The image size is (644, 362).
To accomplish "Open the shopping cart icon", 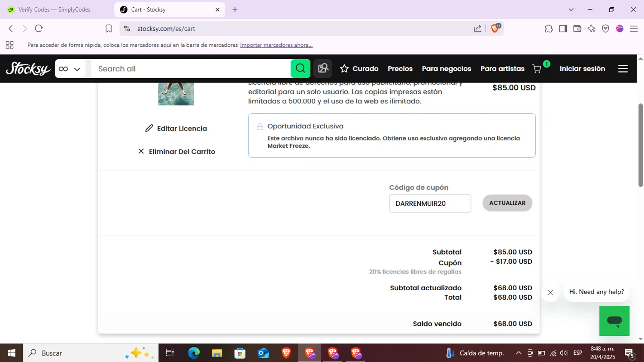I will click(x=538, y=68).
